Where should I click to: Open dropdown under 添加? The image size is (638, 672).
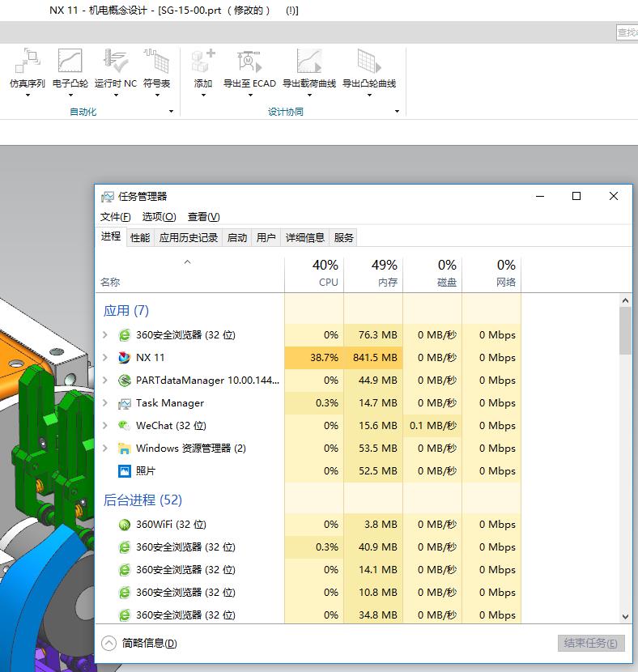pos(203,96)
